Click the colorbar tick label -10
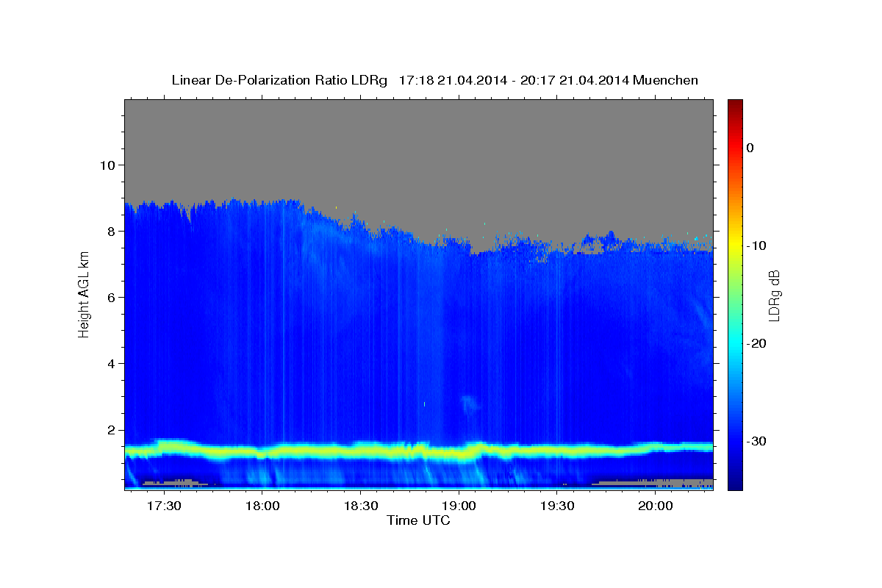882x588 pixels. pyautogui.click(x=756, y=245)
